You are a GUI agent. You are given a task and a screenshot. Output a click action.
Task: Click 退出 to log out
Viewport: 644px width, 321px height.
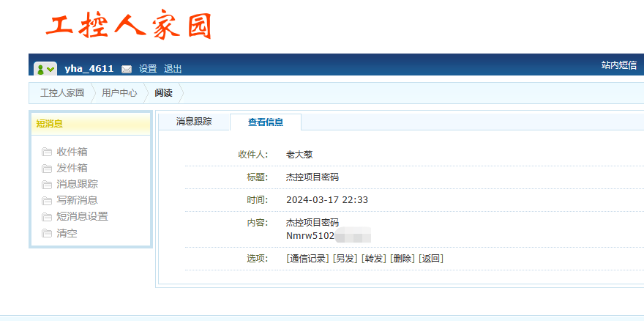pos(173,69)
